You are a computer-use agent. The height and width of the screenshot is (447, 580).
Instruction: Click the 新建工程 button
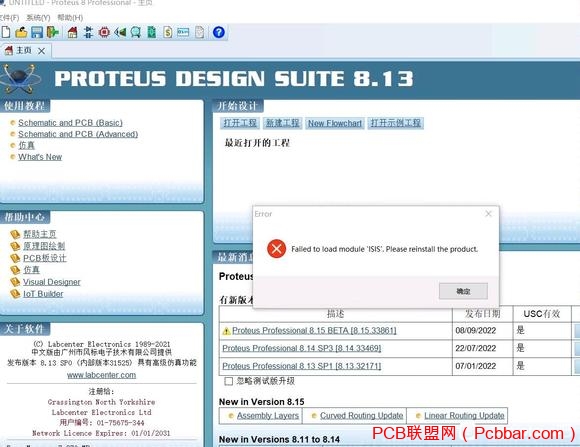pos(283,123)
